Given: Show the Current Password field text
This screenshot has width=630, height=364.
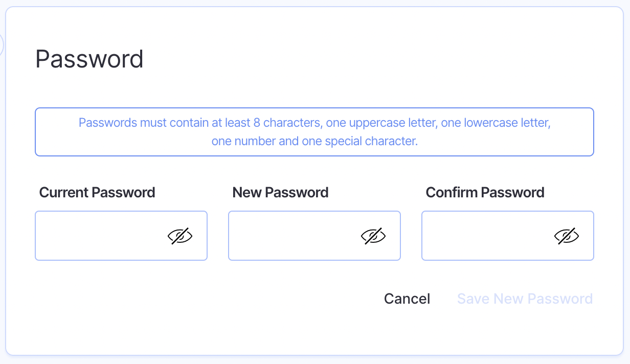Looking at the screenshot, I should pyautogui.click(x=180, y=236).
